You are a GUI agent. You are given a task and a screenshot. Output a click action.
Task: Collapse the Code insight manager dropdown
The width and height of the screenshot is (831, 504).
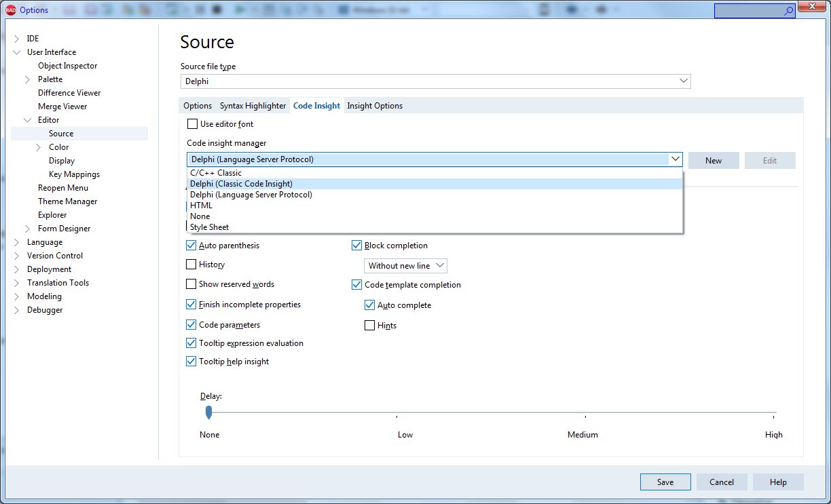[x=676, y=159]
